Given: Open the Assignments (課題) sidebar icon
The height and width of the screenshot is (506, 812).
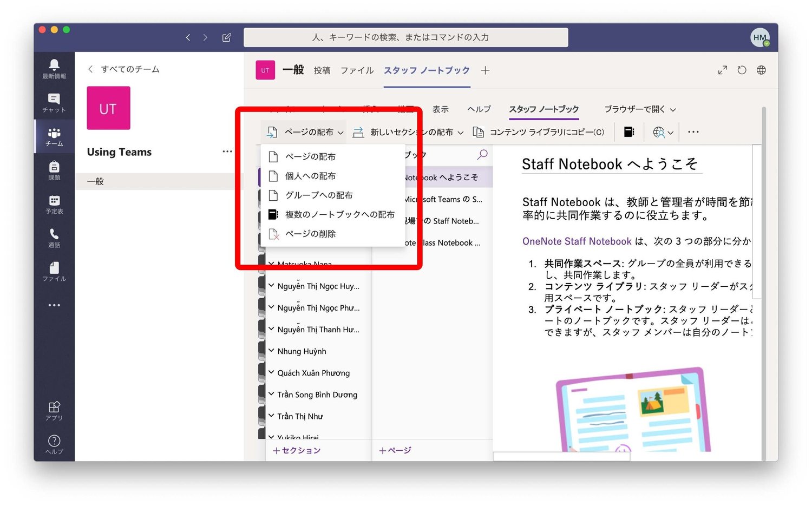Looking at the screenshot, I should [x=54, y=169].
